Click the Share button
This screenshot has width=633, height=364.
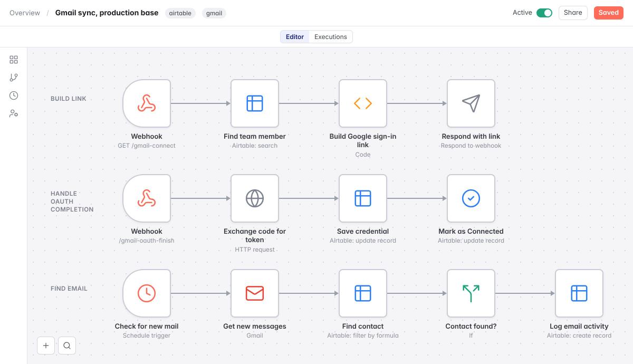pyautogui.click(x=573, y=13)
